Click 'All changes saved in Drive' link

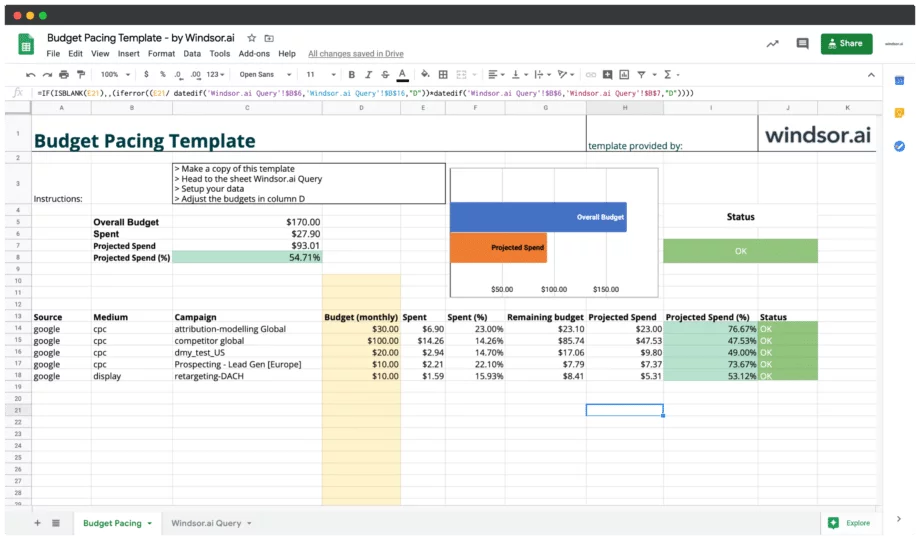(x=356, y=53)
